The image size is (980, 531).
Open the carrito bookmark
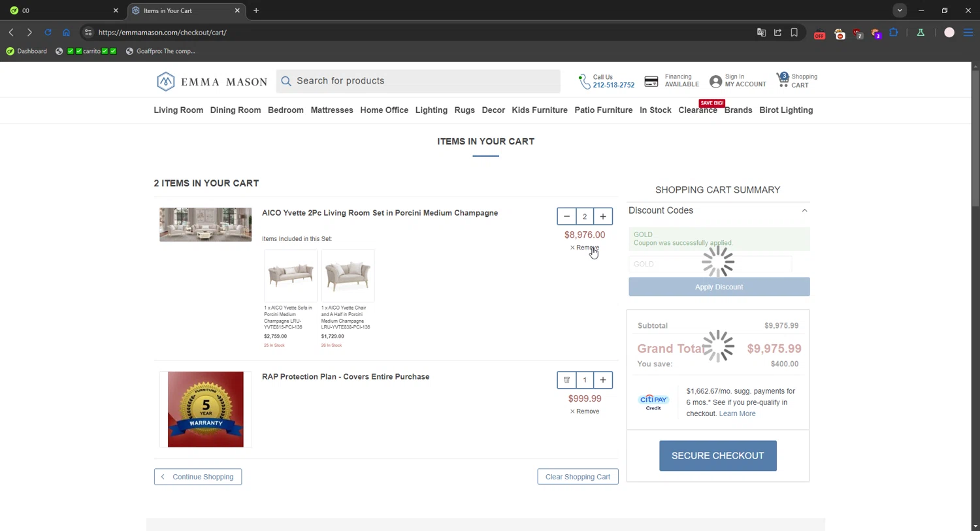(87, 51)
